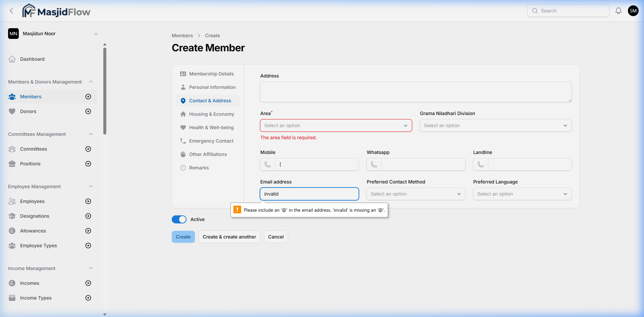Open the plus icon beside Employees
This screenshot has width=644, height=317.
[88, 201]
